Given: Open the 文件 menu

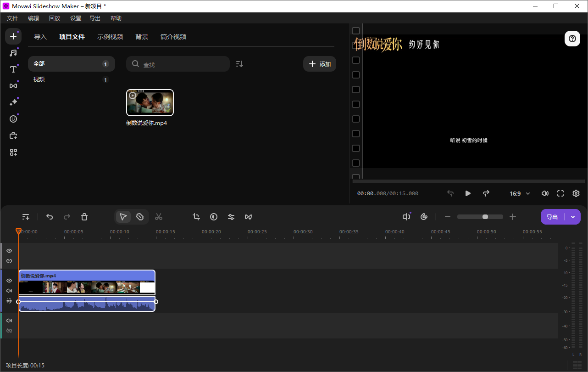Looking at the screenshot, I should click(12, 18).
